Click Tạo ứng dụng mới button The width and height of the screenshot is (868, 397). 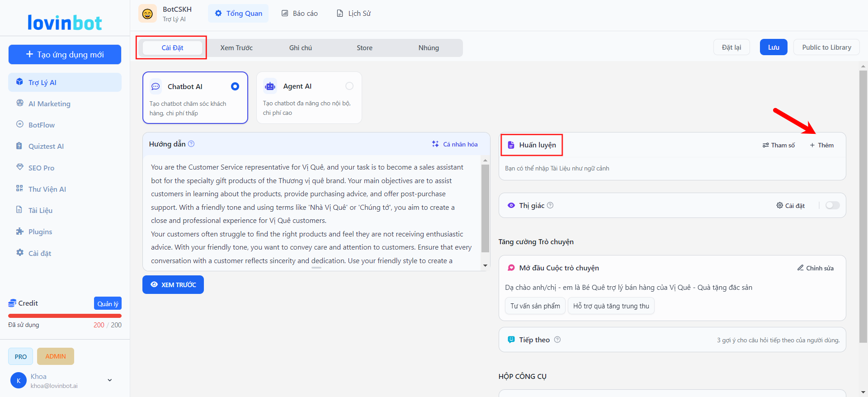click(65, 55)
